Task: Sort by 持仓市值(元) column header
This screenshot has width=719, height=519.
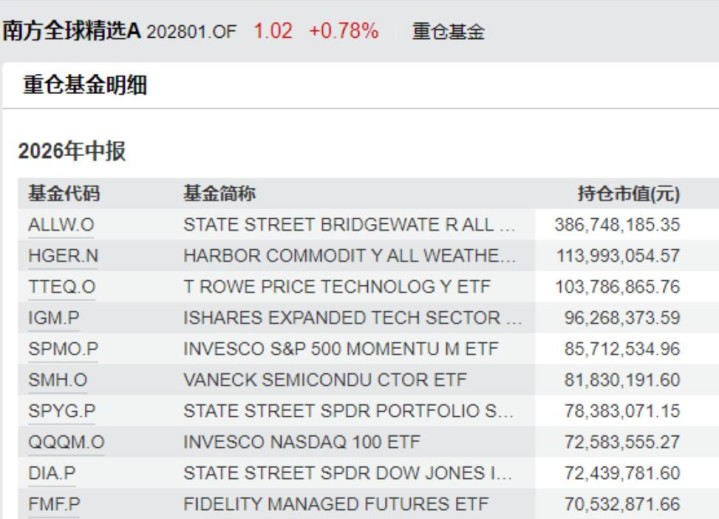Action: pos(629,193)
